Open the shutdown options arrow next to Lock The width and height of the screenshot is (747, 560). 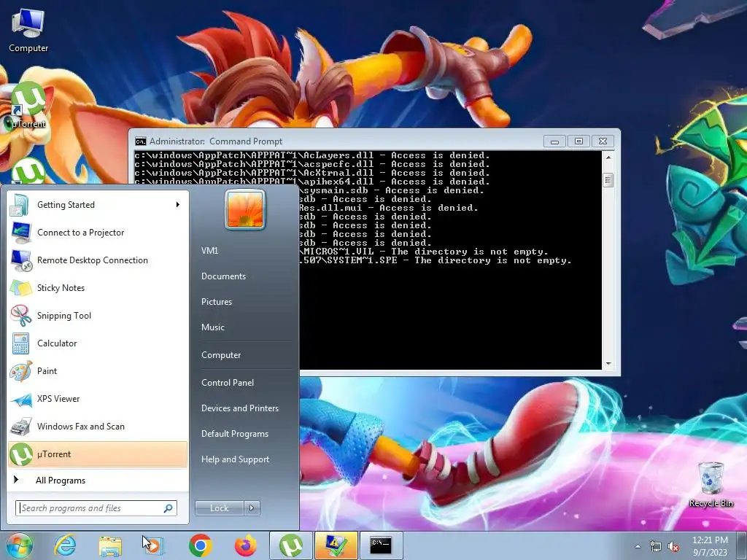click(252, 508)
